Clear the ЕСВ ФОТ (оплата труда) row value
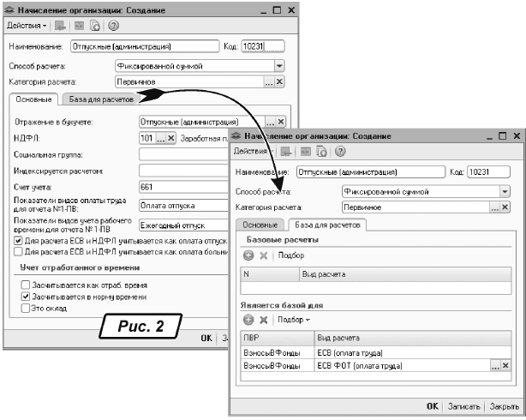The height and width of the screenshot is (420, 526). coord(505,366)
